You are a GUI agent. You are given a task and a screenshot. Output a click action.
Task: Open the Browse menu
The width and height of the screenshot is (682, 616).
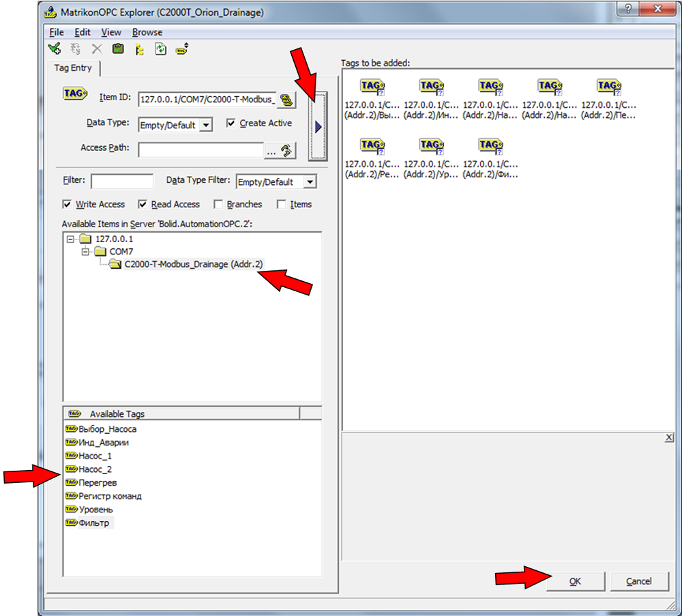147,32
